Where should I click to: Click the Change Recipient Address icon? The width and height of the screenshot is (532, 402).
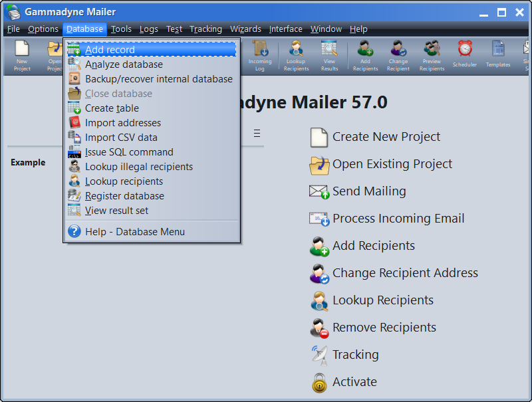pyautogui.click(x=319, y=274)
